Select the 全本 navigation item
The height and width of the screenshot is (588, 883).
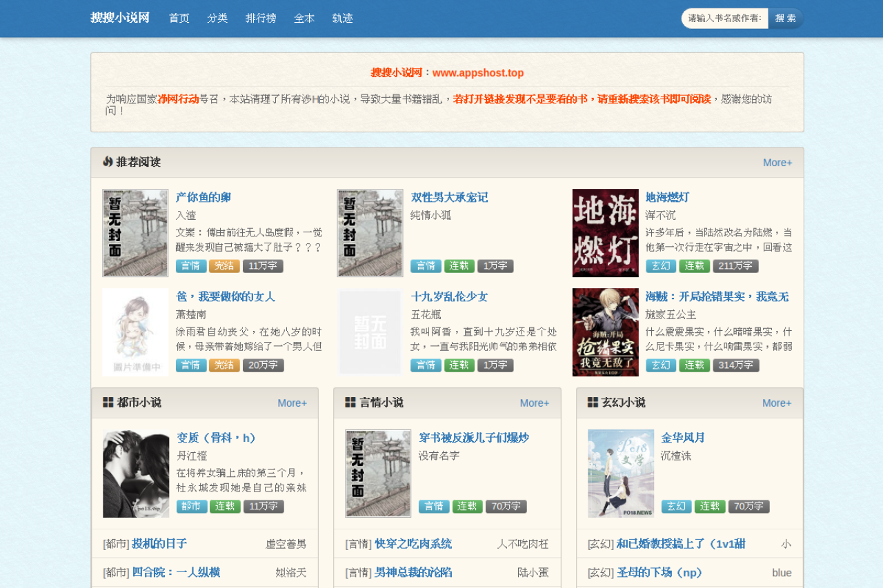pyautogui.click(x=304, y=19)
